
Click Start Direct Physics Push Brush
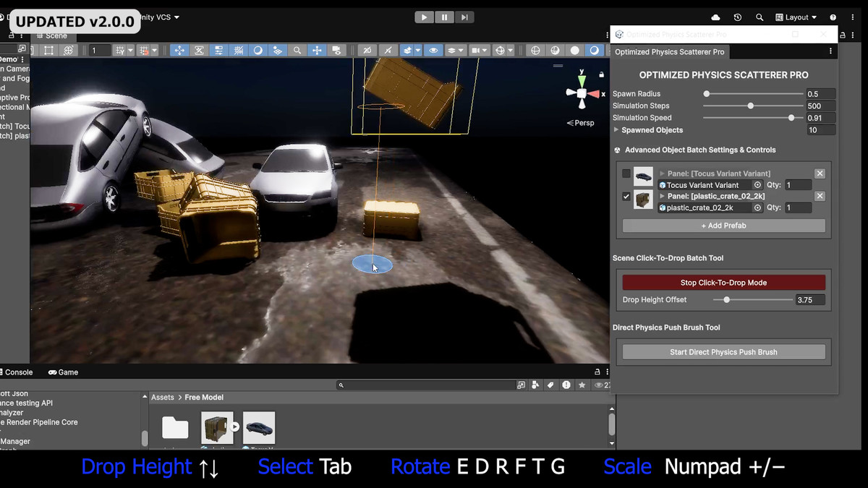723,352
